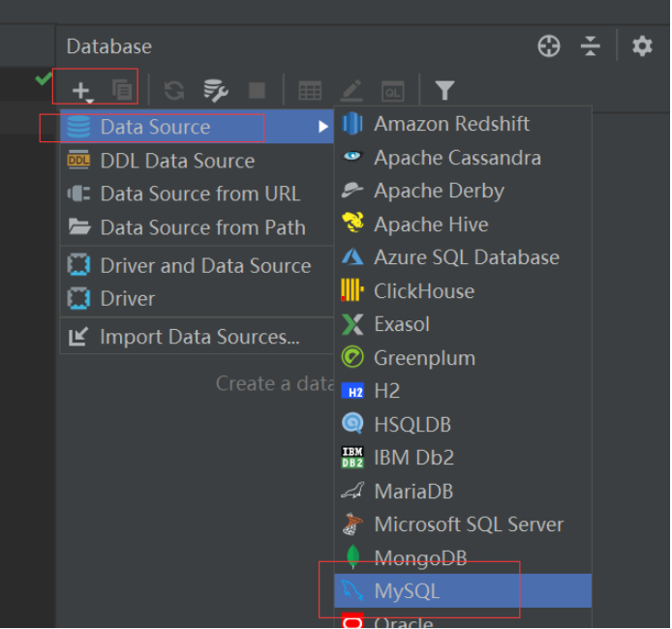Click the Refresh toolbar icon
Image resolution: width=672 pixels, height=629 pixels.
click(174, 90)
